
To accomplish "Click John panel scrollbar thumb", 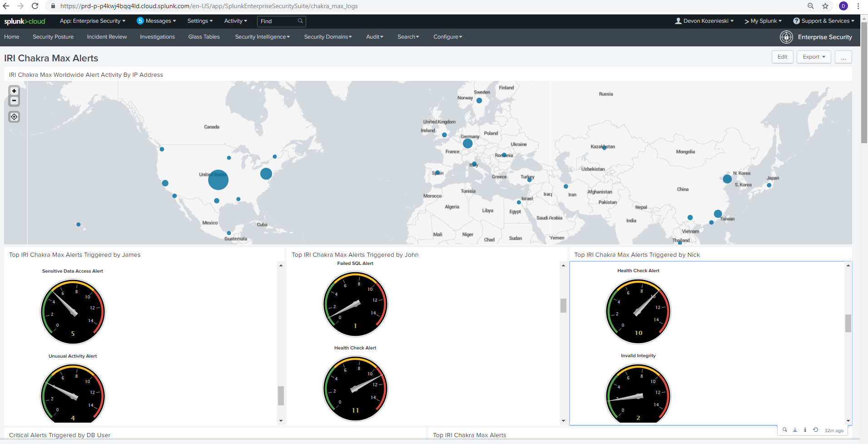I will pyautogui.click(x=563, y=305).
